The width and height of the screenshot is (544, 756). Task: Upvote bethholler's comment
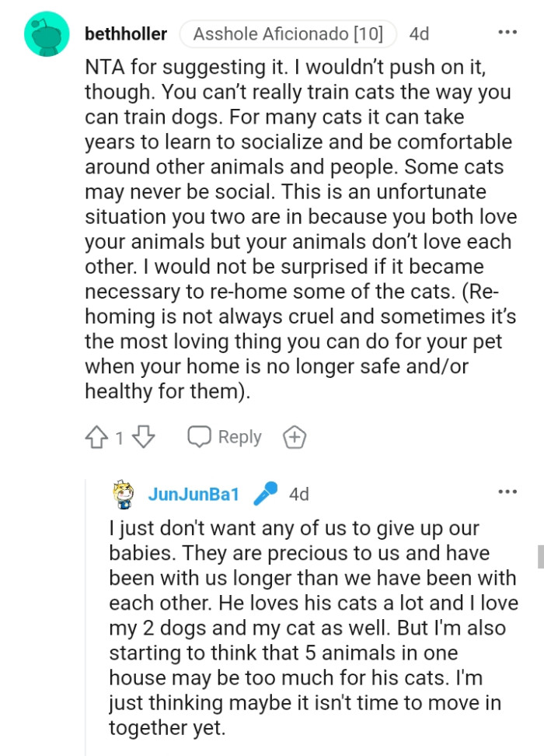pyautogui.click(x=96, y=437)
